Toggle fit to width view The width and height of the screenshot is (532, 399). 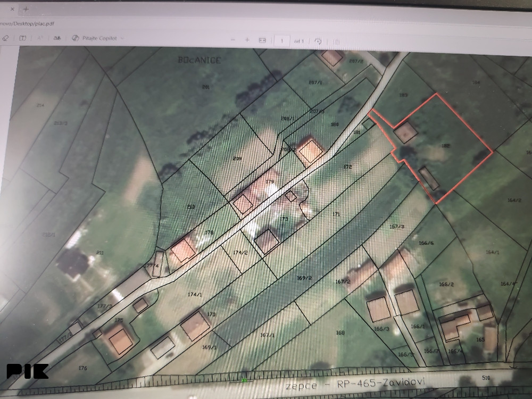click(262, 40)
